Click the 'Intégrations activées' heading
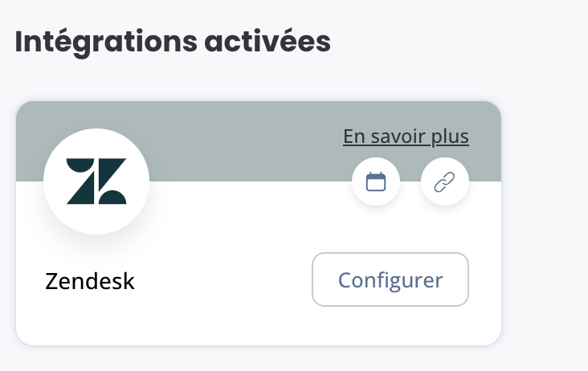The width and height of the screenshot is (588, 371). click(173, 42)
